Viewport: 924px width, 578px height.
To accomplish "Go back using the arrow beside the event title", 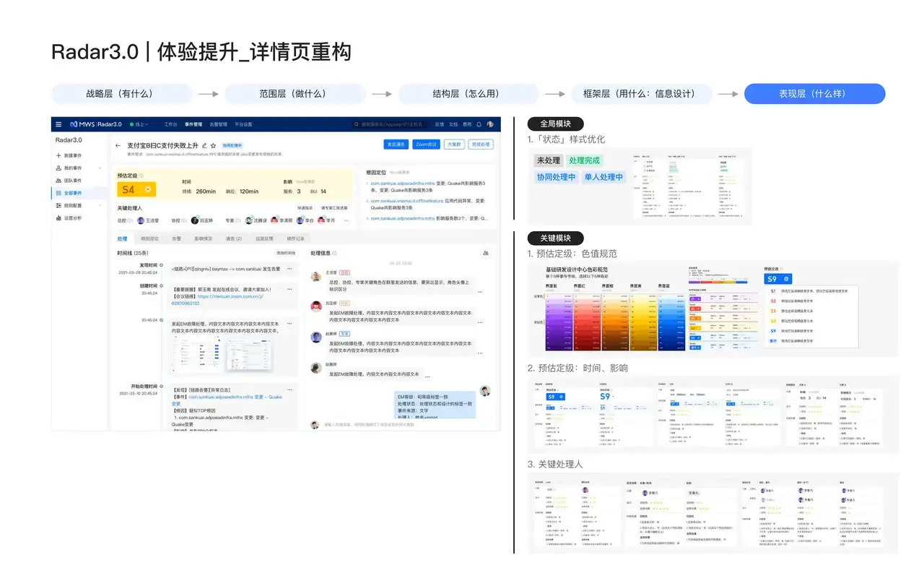I will pyautogui.click(x=118, y=145).
